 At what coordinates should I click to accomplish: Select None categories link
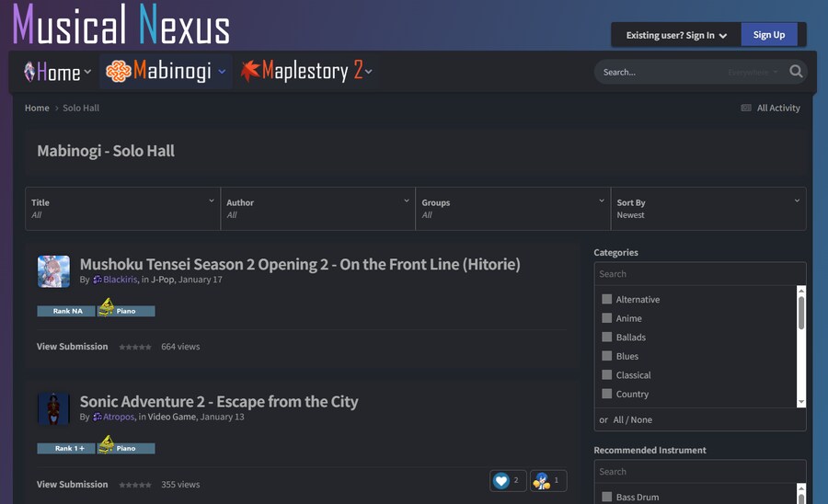(641, 419)
